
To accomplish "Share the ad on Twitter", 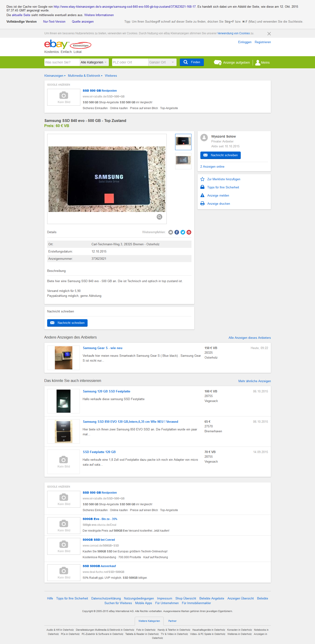I will tap(183, 232).
